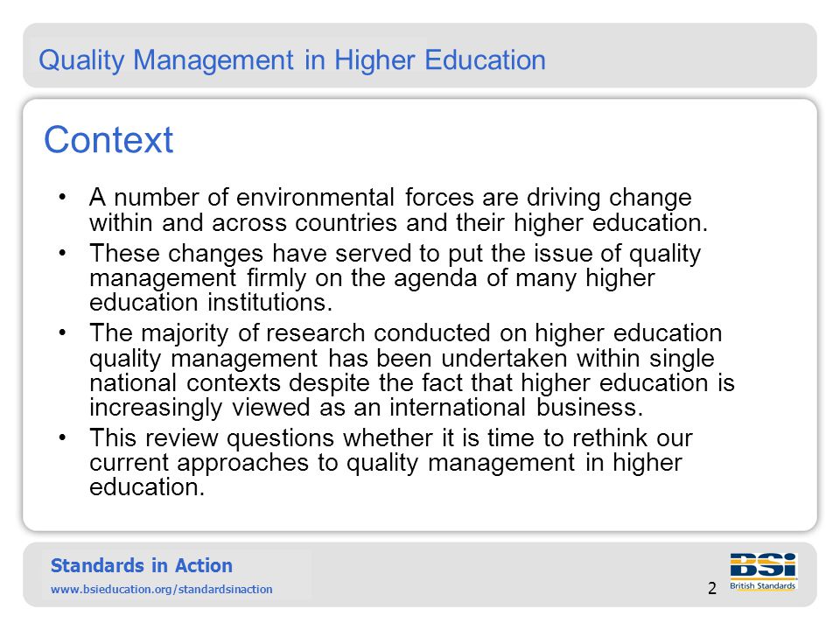Click the British Standards caption under logo
The image size is (840, 630).
(x=763, y=585)
